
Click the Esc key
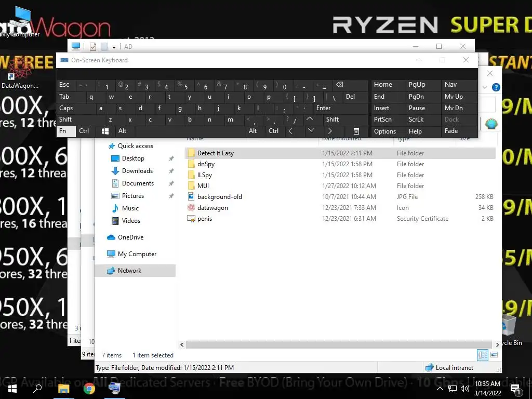[x=66, y=85]
